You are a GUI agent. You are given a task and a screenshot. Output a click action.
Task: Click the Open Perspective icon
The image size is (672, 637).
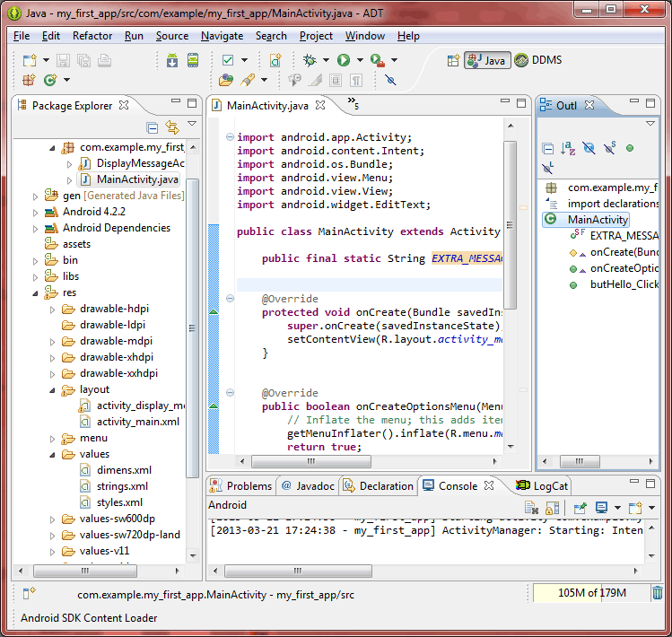click(453, 60)
